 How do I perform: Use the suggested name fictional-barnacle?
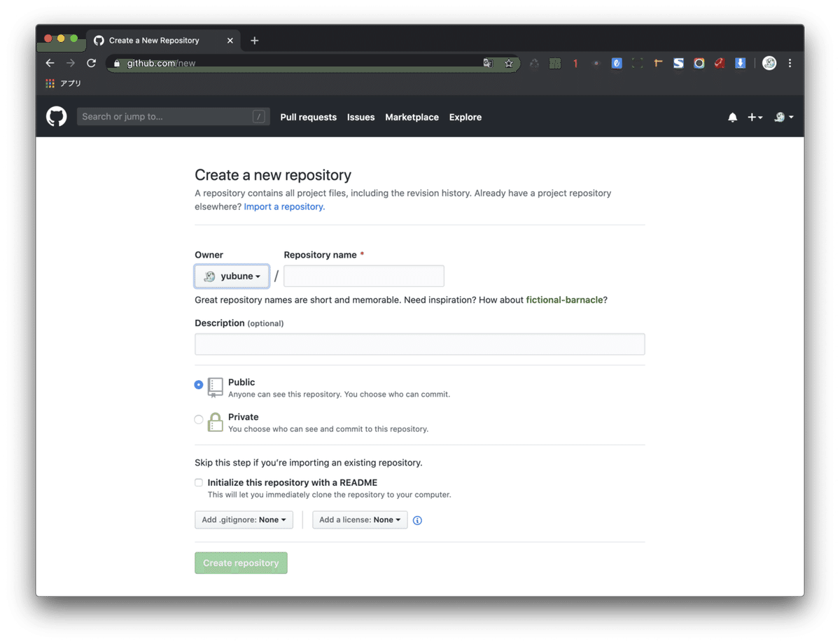pos(564,300)
